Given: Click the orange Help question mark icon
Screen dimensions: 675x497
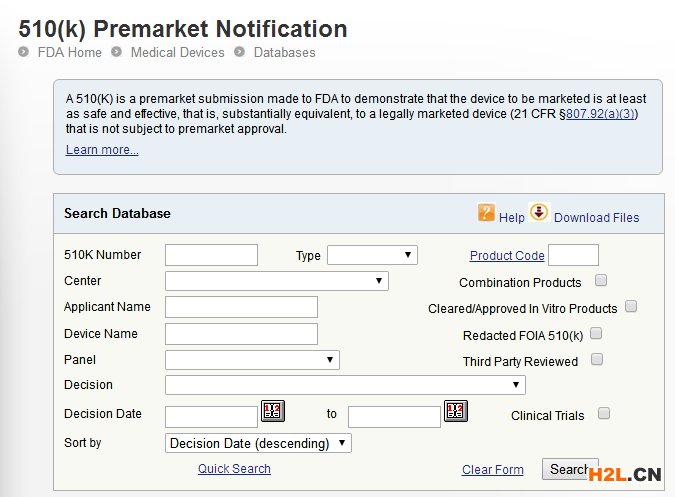Looking at the screenshot, I should pos(487,213).
